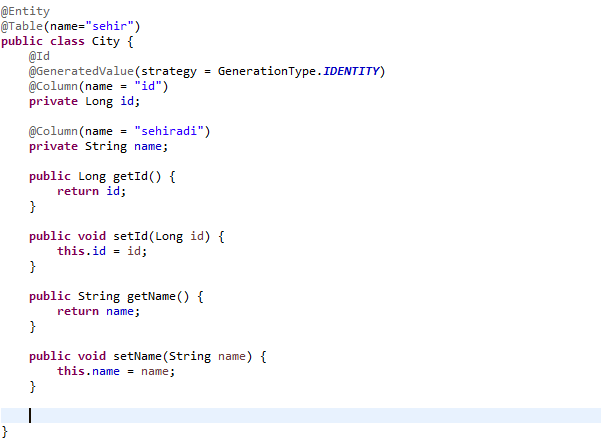Click the return name statement
The image size is (601, 448).
(98, 311)
